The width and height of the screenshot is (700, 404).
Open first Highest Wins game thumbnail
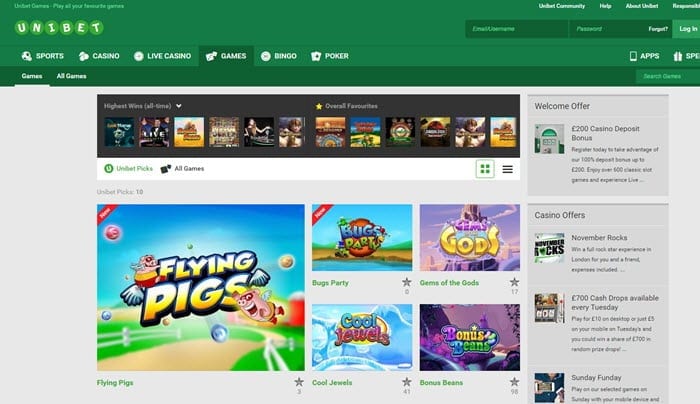click(x=119, y=132)
